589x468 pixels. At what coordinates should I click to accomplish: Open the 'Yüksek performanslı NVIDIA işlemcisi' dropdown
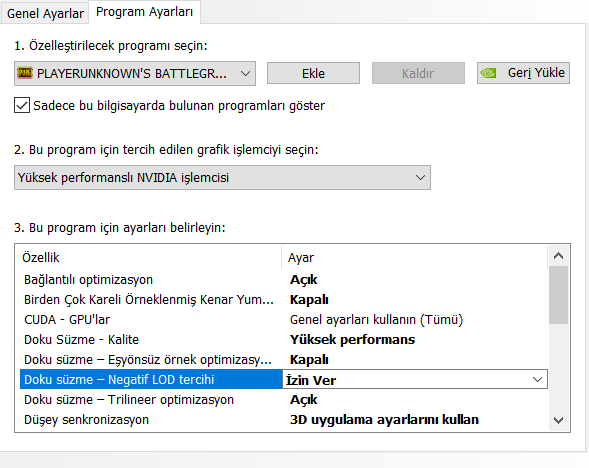tap(222, 177)
